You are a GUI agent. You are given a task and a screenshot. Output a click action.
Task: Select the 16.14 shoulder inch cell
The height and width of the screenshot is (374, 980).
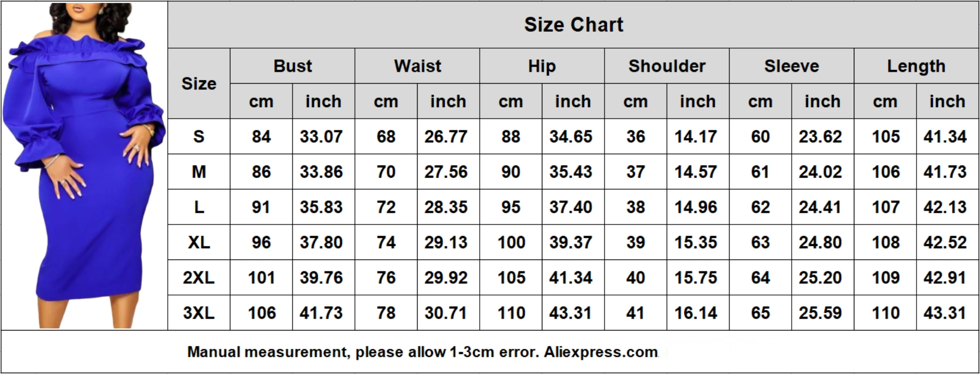(x=696, y=313)
